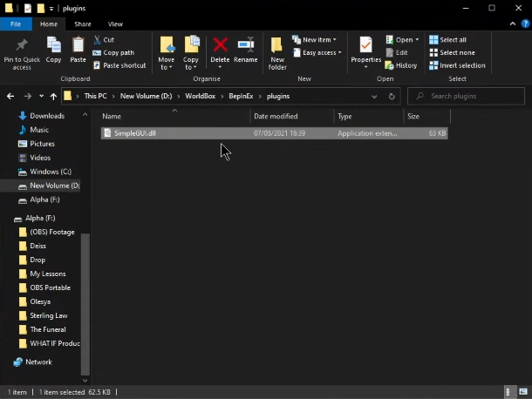Open the Easy access dropdown
The width and height of the screenshot is (532, 399).
click(x=317, y=52)
